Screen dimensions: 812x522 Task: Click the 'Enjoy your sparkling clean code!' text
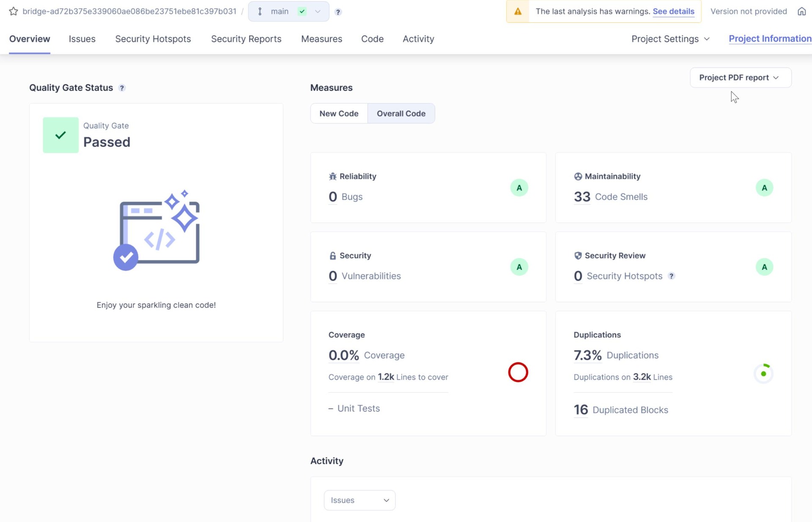tap(156, 305)
